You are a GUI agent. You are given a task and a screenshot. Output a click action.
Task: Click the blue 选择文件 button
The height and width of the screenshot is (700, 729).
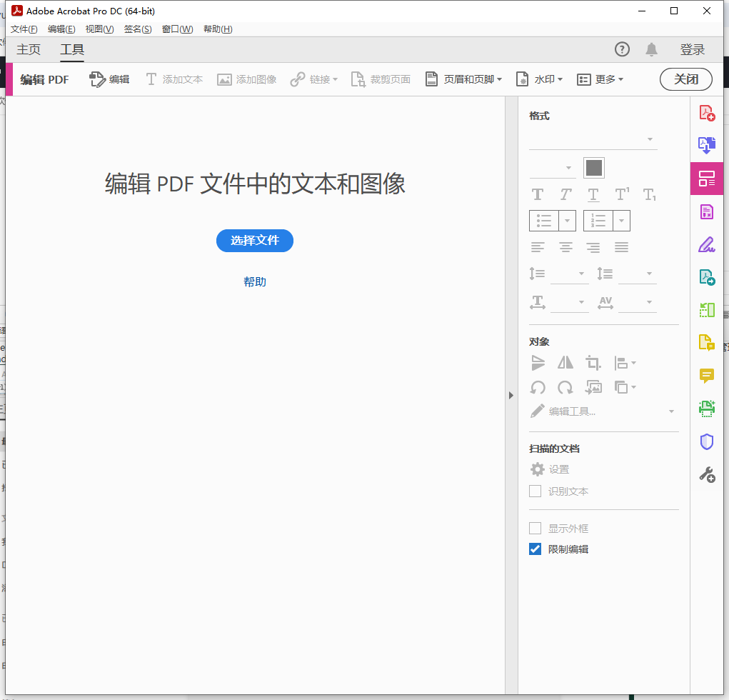click(x=255, y=241)
